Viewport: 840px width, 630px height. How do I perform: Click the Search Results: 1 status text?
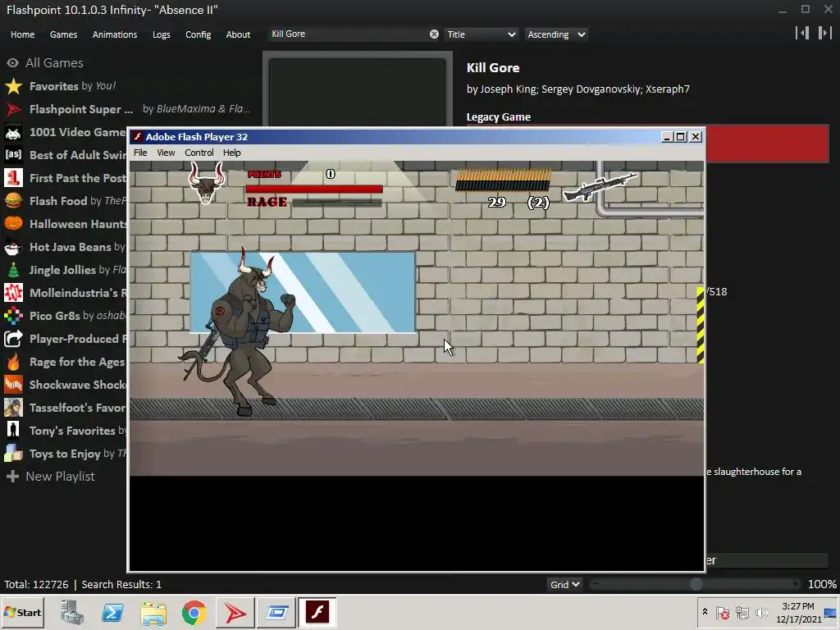coord(121,584)
